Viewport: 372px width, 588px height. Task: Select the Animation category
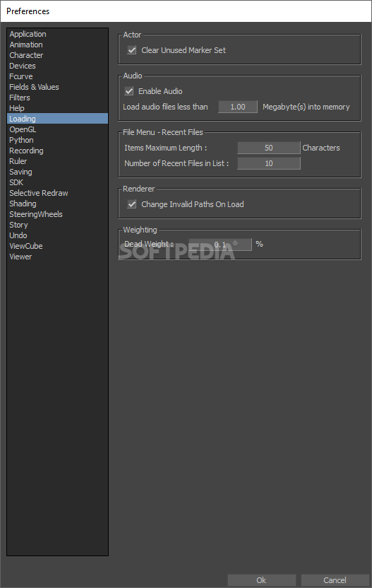tap(57, 45)
